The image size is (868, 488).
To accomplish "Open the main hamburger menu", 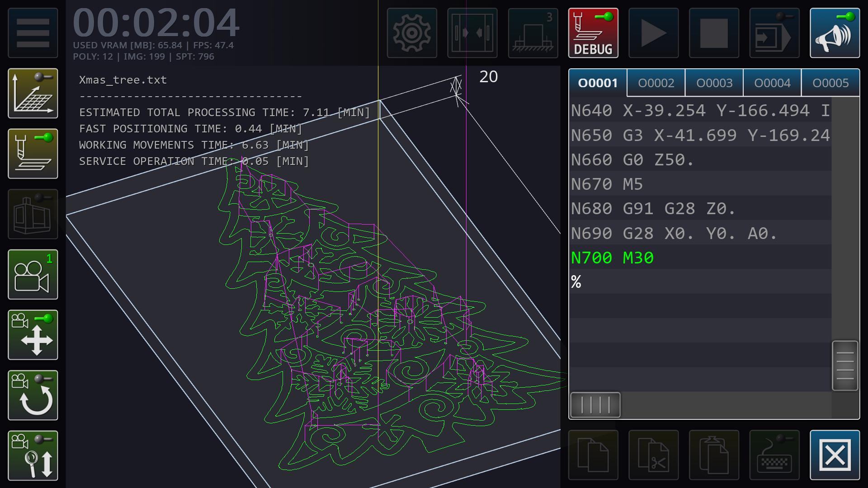I will point(33,33).
